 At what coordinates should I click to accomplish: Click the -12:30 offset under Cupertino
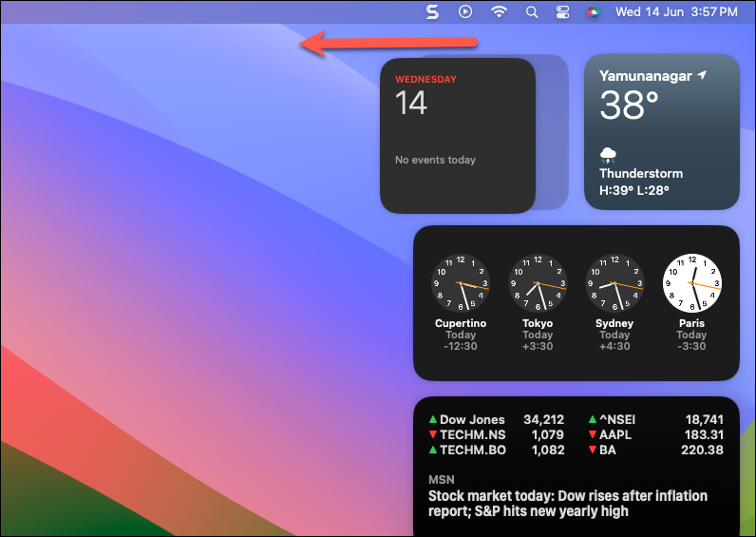click(x=461, y=346)
